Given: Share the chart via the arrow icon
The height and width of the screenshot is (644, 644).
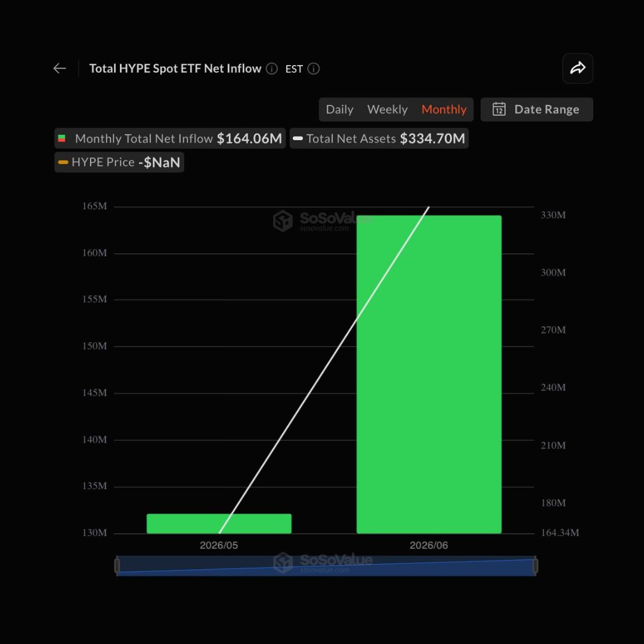Looking at the screenshot, I should point(577,68).
